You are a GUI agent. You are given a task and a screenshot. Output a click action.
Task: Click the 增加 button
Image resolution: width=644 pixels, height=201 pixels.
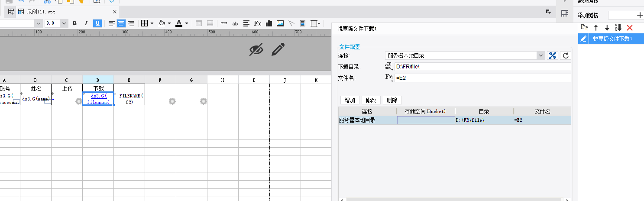coord(350,100)
